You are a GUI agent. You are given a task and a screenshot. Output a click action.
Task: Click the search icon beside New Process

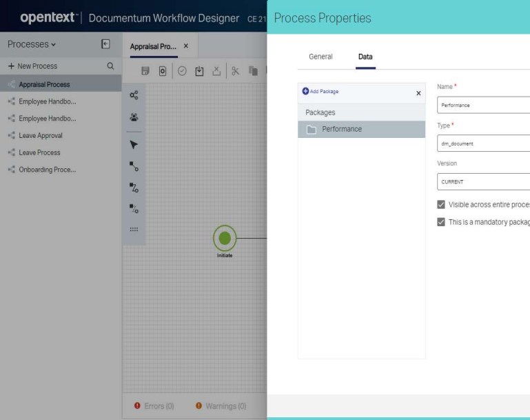(110, 66)
